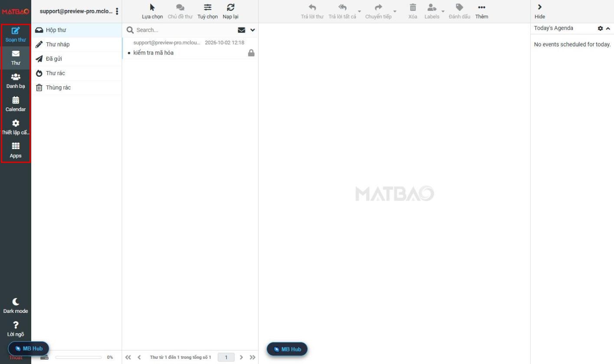Click the MB Hub button in the sidebar
614x364 pixels.
pyautogui.click(x=29, y=348)
